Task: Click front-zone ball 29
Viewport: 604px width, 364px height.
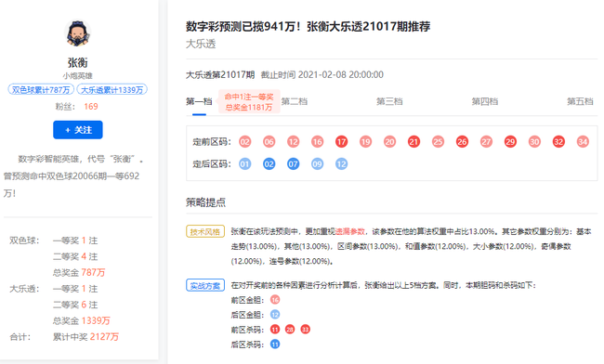Action: tap(510, 142)
